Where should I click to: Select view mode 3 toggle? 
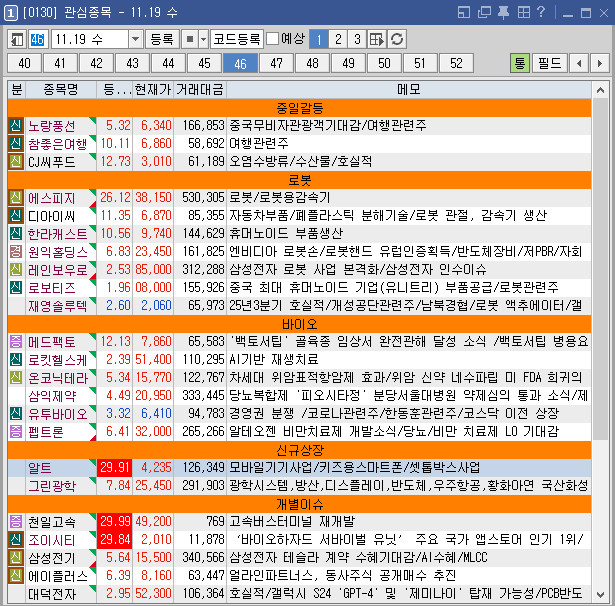[x=355, y=39]
